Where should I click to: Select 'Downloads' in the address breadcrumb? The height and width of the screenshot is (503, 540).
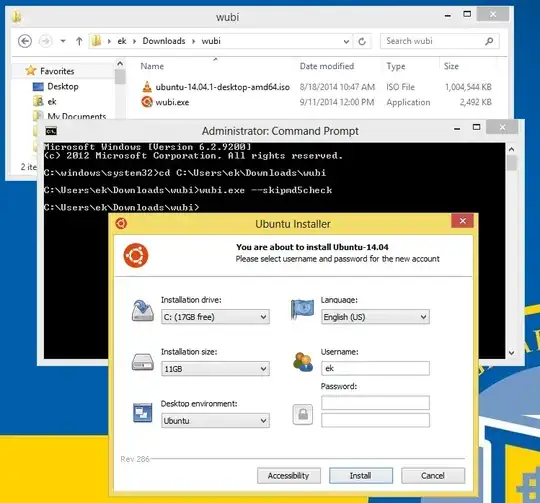(164, 41)
